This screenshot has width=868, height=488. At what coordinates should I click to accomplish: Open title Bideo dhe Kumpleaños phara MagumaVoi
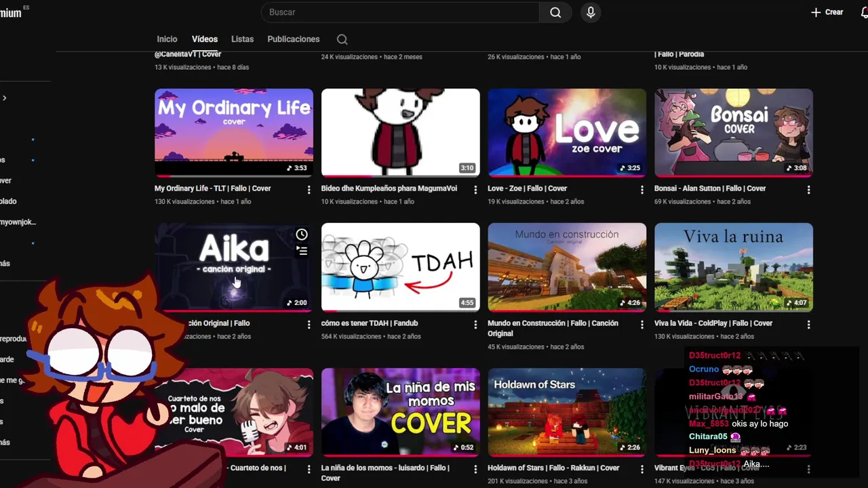point(389,188)
